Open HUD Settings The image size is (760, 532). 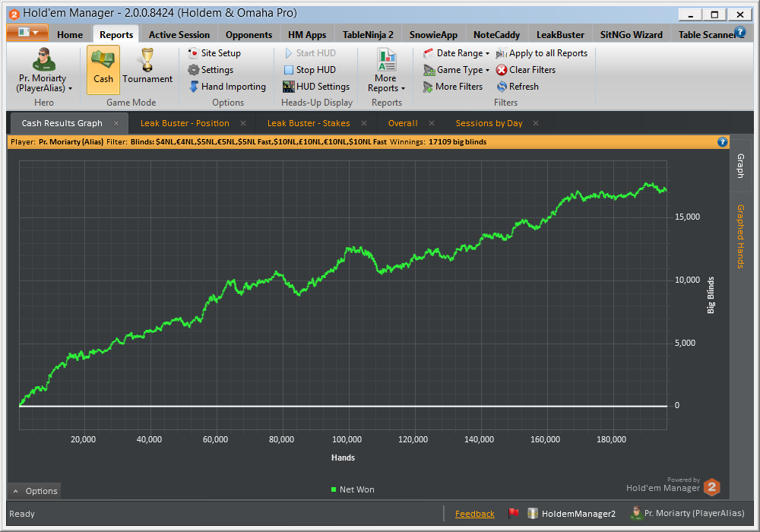coord(316,87)
